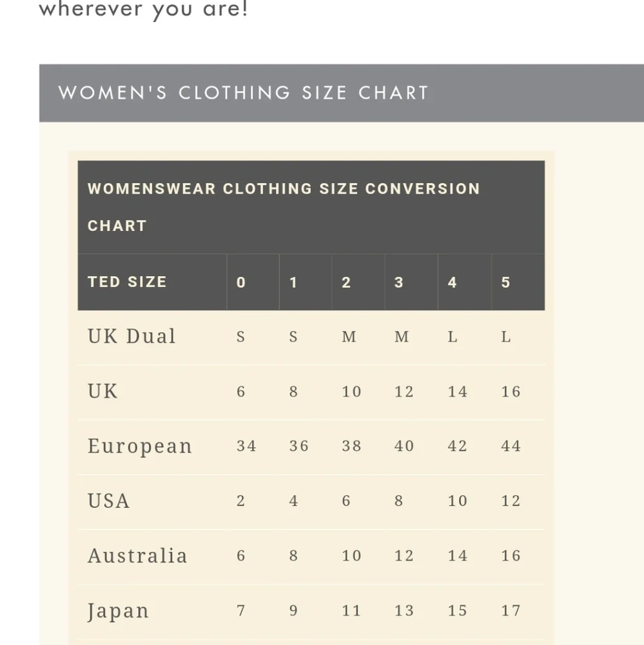The height and width of the screenshot is (645, 644).
Task: Select the Womenswear Clothing Size Conversion Chart title
Action: (x=284, y=206)
